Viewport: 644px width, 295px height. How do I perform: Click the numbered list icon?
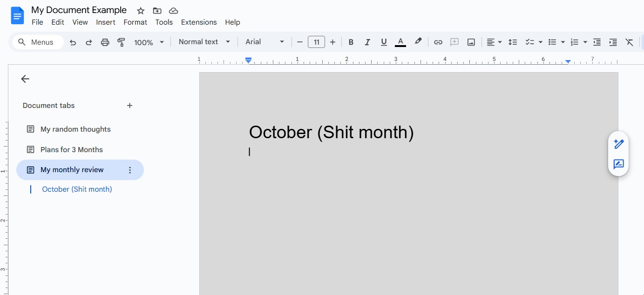click(575, 42)
